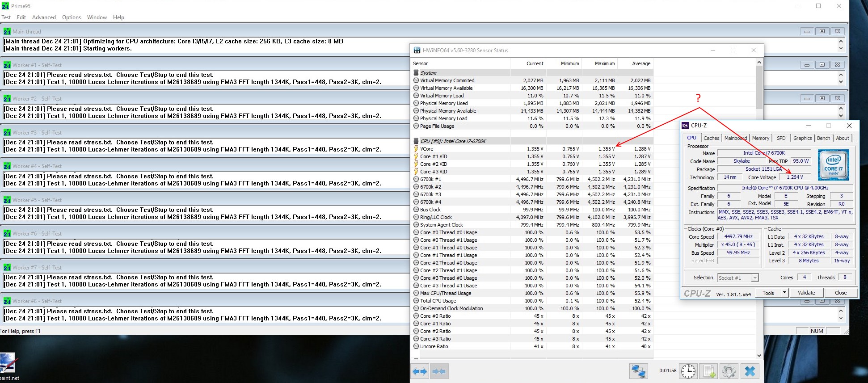Open the Edit menu in Prime95
The width and height of the screenshot is (868, 383).
[x=21, y=17]
